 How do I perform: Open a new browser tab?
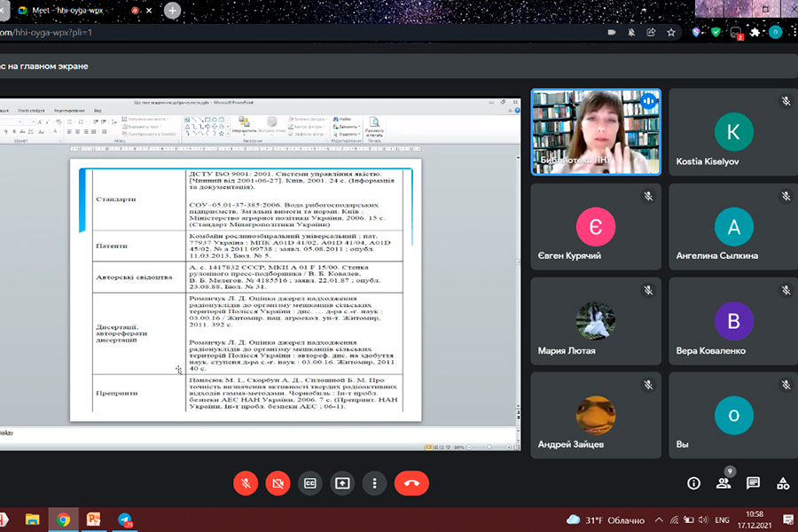coord(172,11)
